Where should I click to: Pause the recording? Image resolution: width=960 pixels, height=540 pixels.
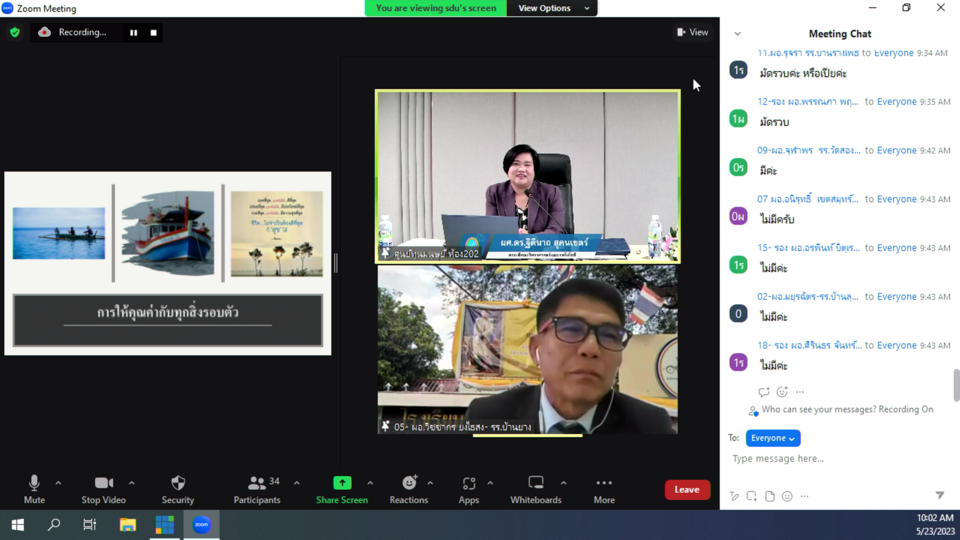click(x=133, y=32)
